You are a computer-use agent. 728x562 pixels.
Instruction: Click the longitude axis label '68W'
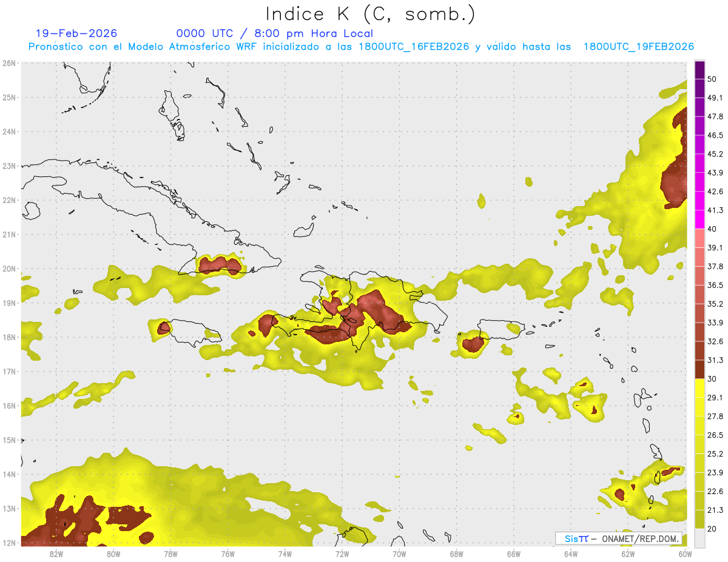point(456,554)
